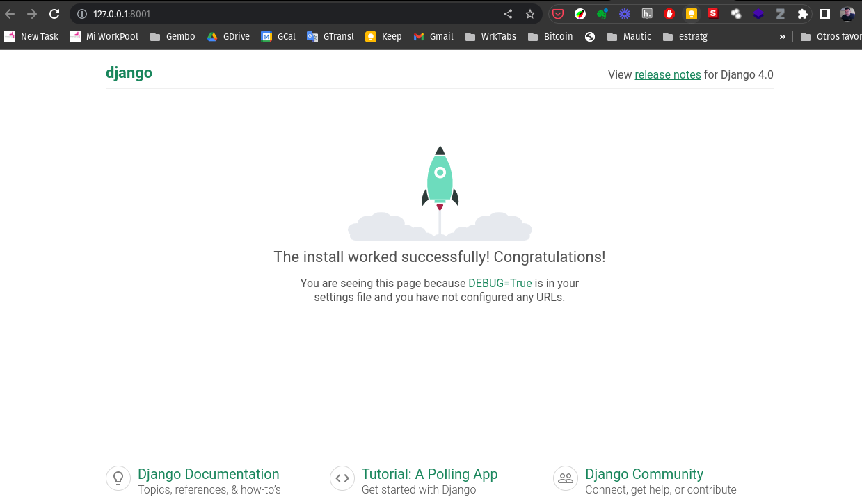Open the GTransl bookmark

coord(330,37)
